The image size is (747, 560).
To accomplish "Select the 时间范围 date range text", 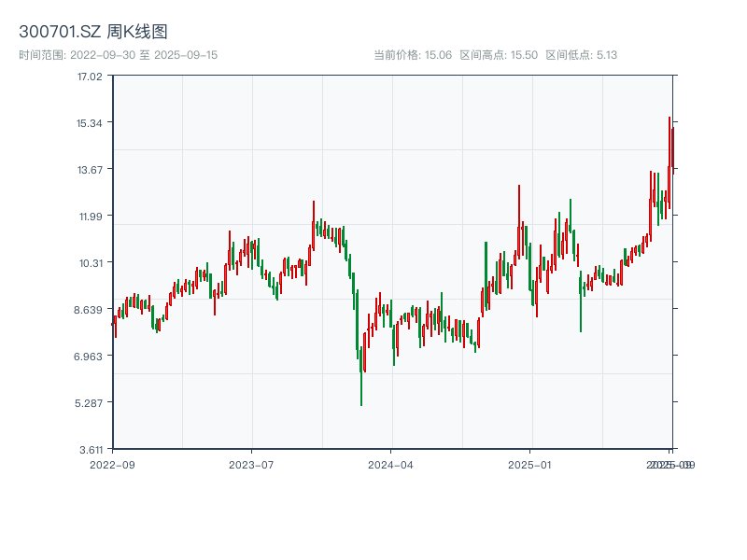I will pos(119,55).
